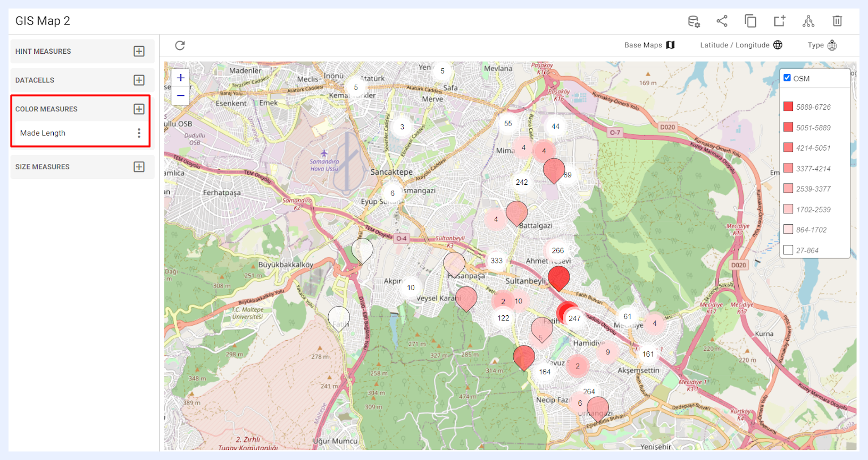Click the cluster marker labeled 264
Screen dimensions: 868x460
point(589,391)
